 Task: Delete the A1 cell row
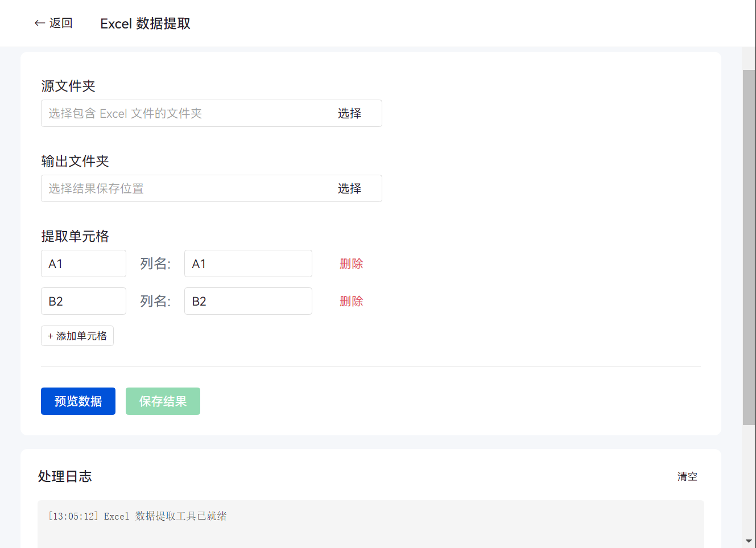point(351,263)
